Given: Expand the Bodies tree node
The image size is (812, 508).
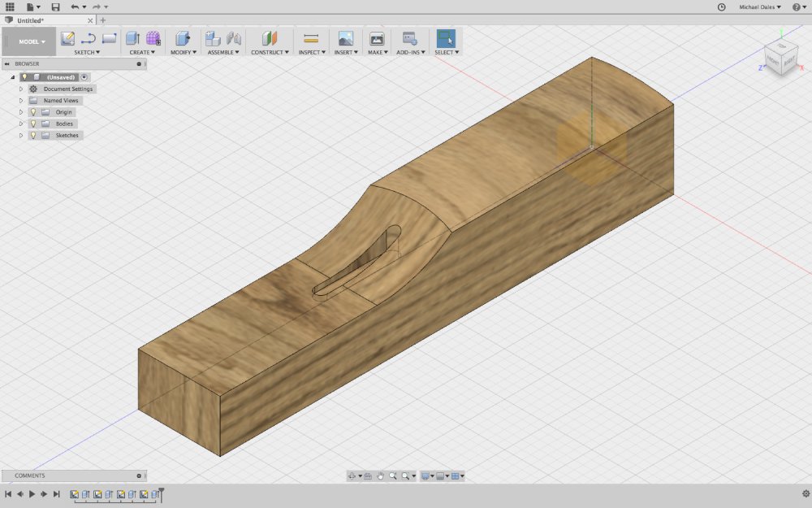Looking at the screenshot, I should 21,124.
